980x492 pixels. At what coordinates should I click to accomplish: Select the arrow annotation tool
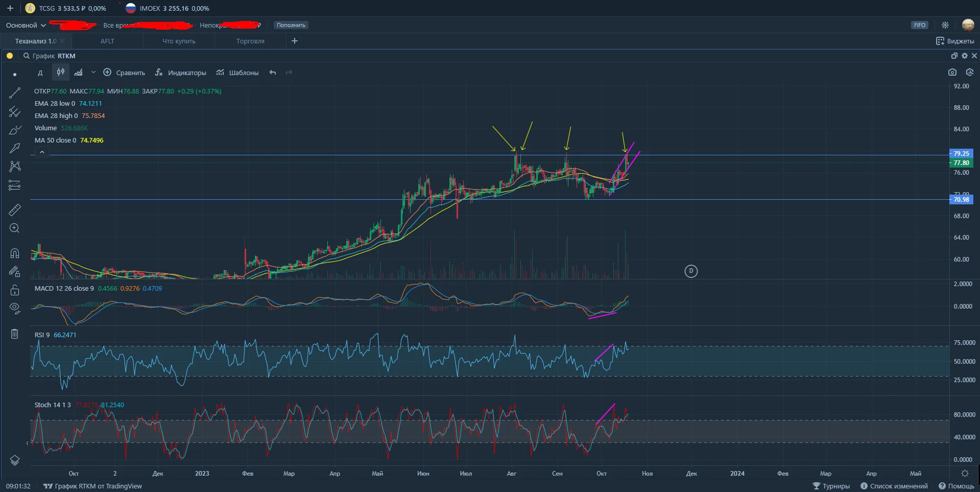tap(15, 148)
